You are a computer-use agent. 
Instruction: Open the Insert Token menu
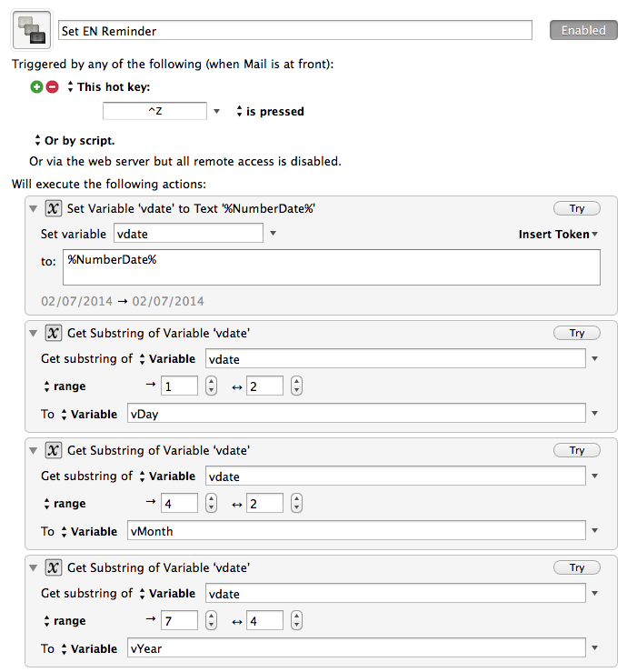pos(558,234)
